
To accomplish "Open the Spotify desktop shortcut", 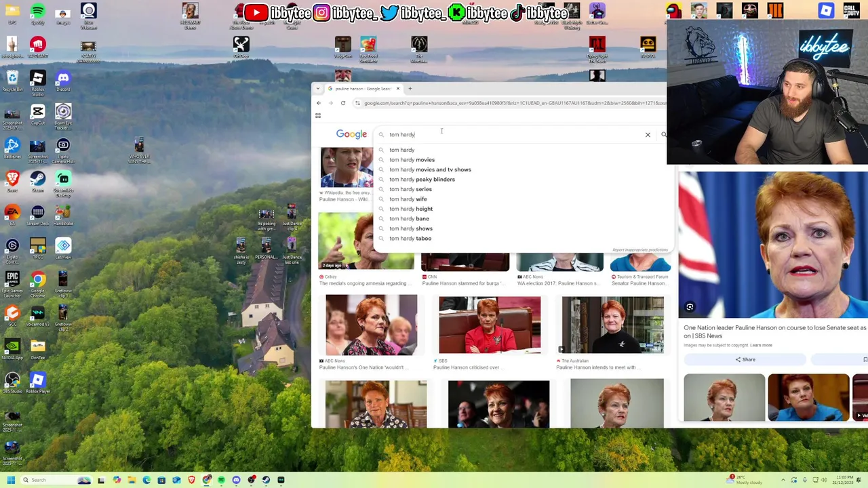I will click(37, 14).
